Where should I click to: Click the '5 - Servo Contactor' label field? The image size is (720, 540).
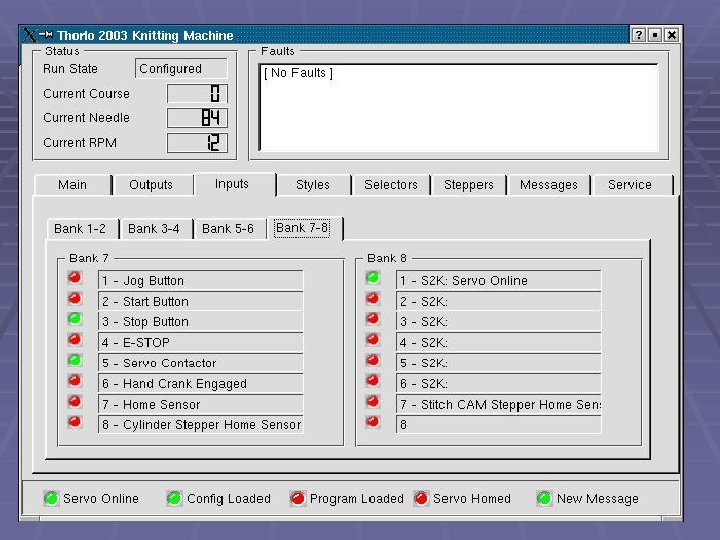(x=201, y=363)
